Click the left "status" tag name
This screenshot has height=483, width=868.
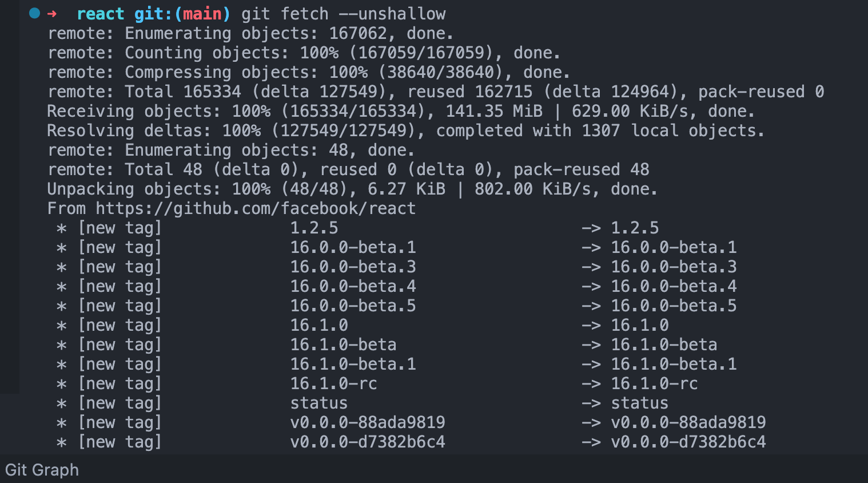pos(318,403)
